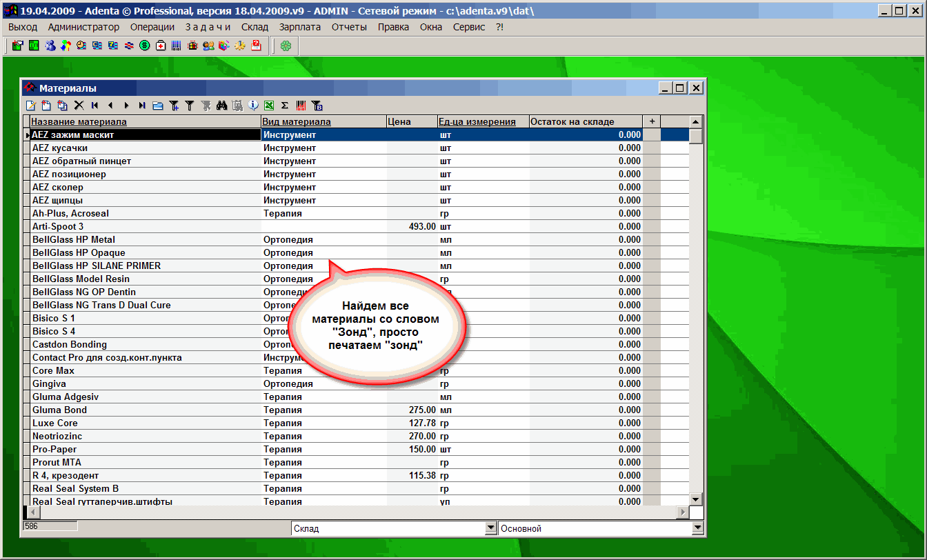Open the Основной dropdown at bottom
The width and height of the screenshot is (927, 560).
[697, 529]
